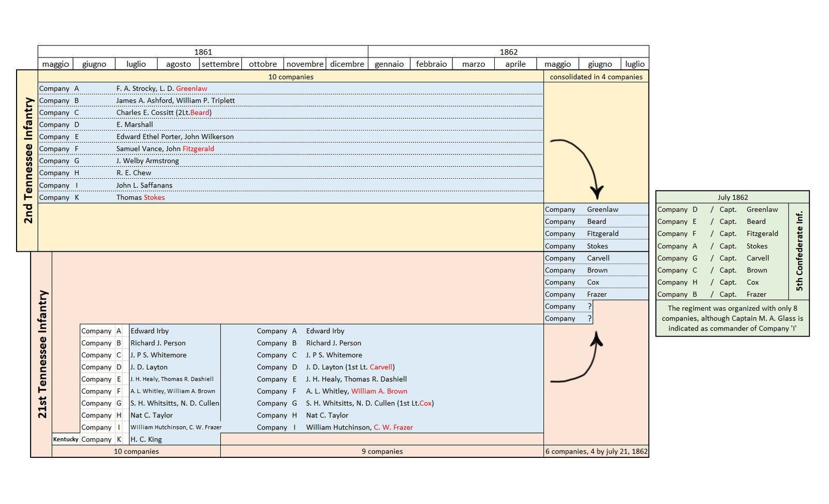This screenshot has height=504, width=829.
Task: Select Company C / Capt. Brown row
Action: [x=722, y=270]
